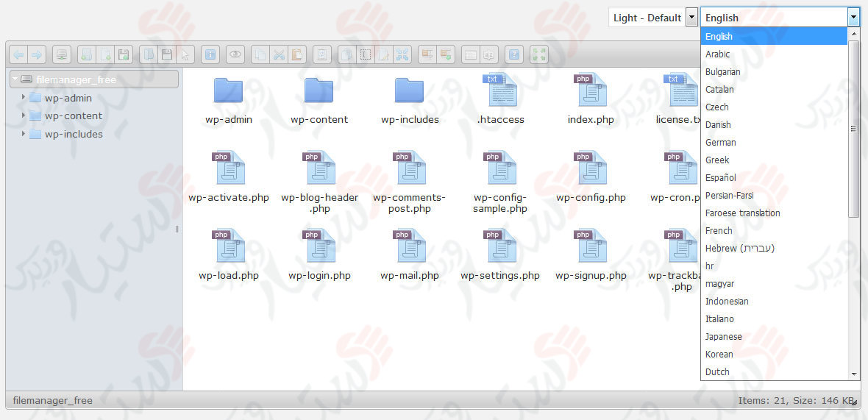Select the wp-content folder in the file pane

[319, 100]
